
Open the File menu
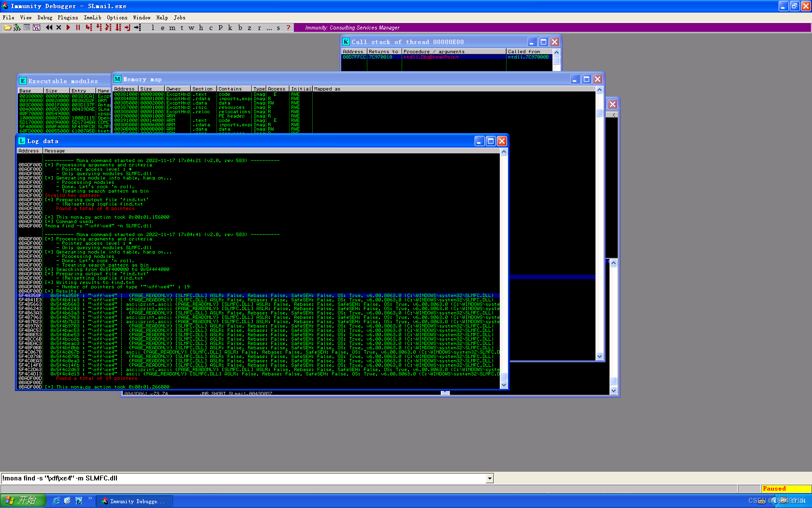click(9, 17)
